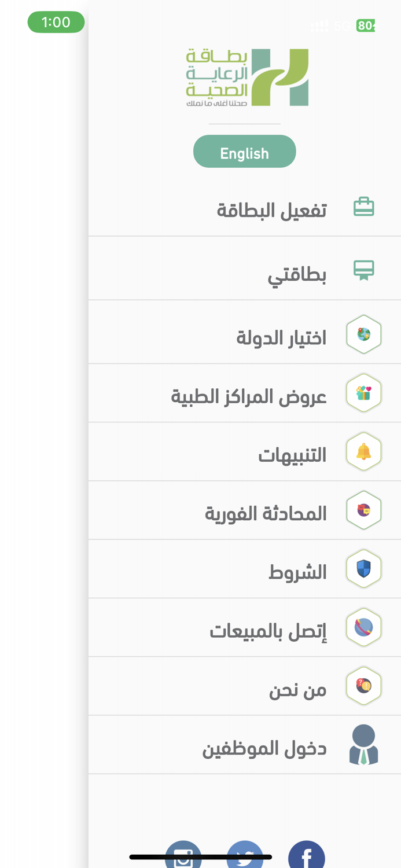Tap the card activation briefcase icon
This screenshot has width=401, height=868.
pyautogui.click(x=365, y=207)
